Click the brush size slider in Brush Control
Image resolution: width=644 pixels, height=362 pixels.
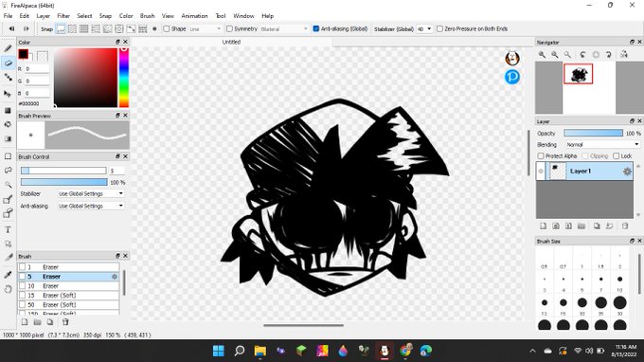[63, 171]
